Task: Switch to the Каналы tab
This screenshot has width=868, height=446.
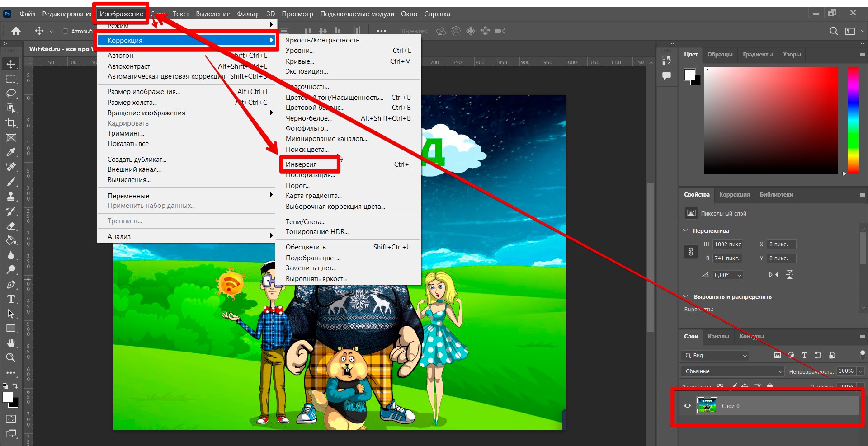Action: pos(718,336)
